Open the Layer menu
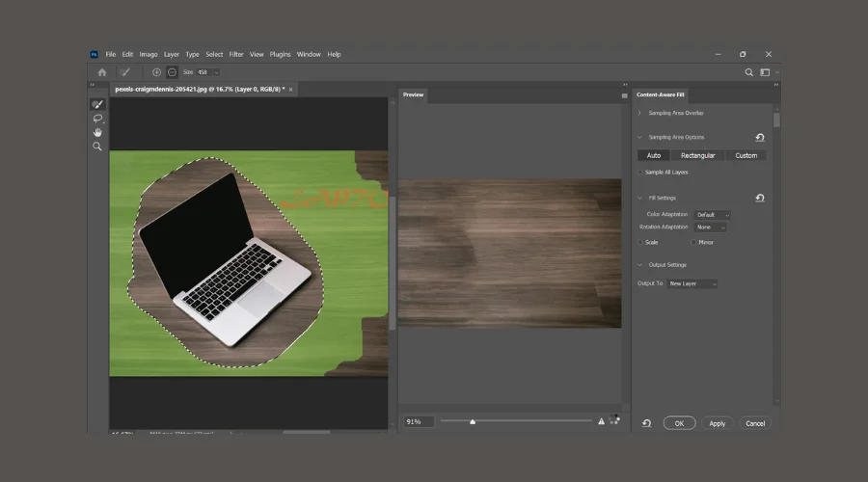This screenshot has height=482, width=868. pos(172,54)
